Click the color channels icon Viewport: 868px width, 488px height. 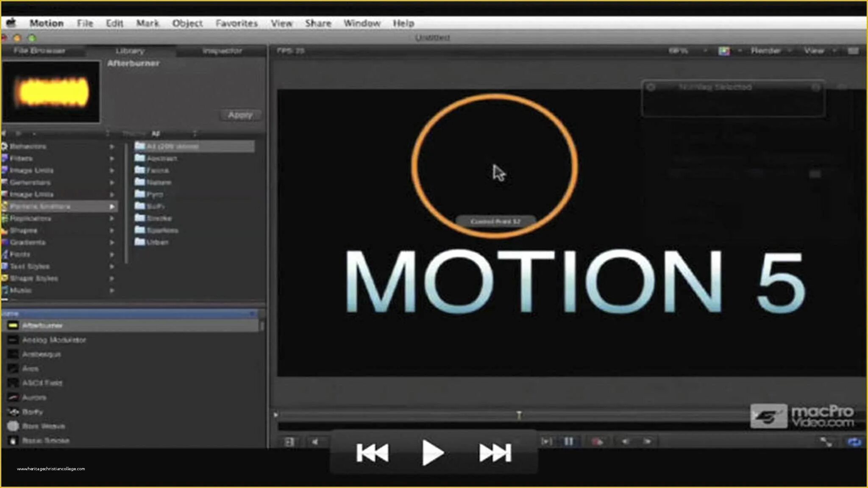(x=724, y=51)
